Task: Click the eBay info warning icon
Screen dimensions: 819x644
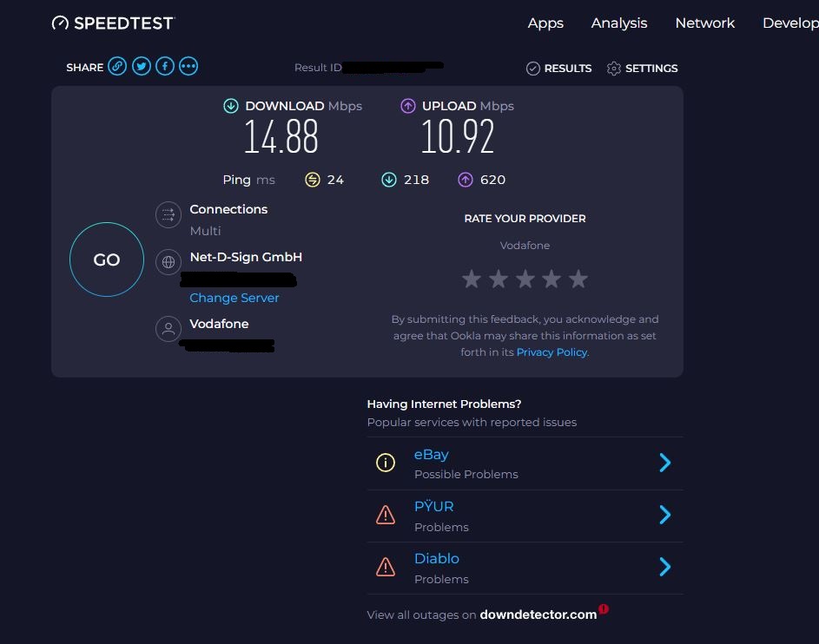Action: tap(386, 463)
